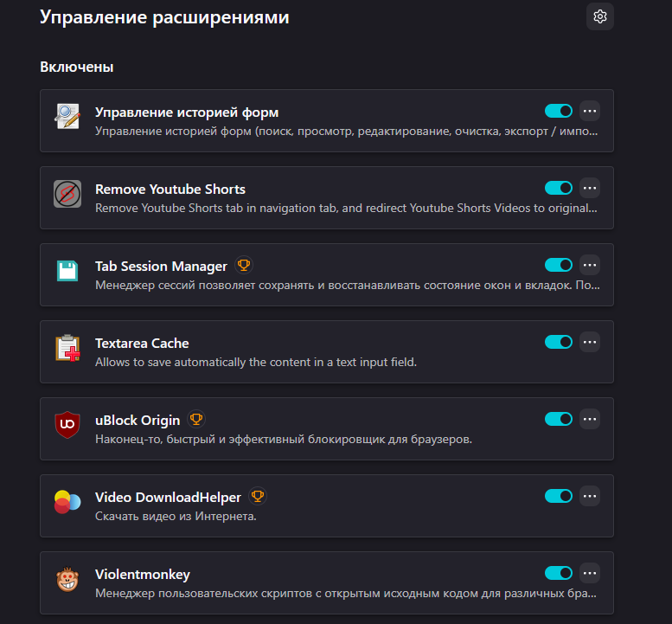Click the uBlock Origin shield icon
This screenshot has width=672, height=624.
[67, 425]
